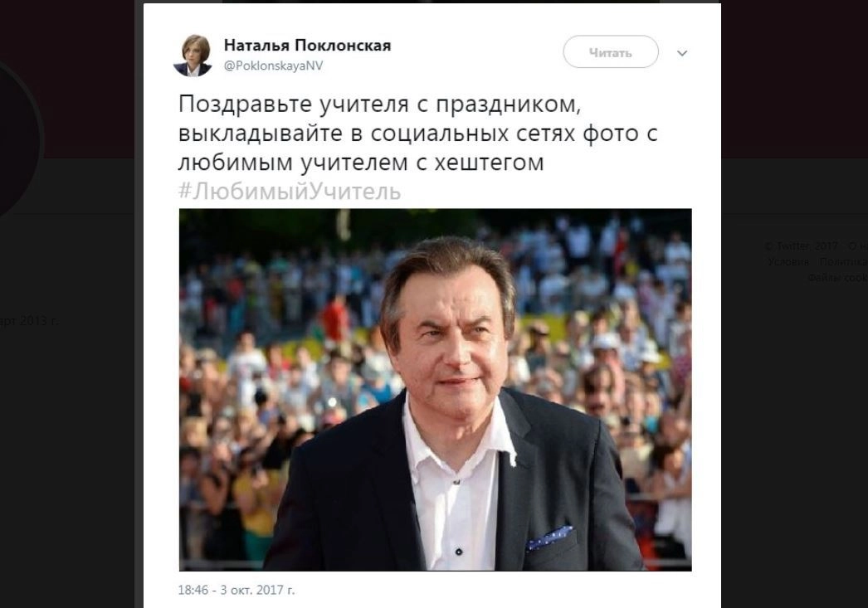Enlarge the attached photo of the man
This screenshot has width=868, height=608.
pyautogui.click(x=435, y=390)
